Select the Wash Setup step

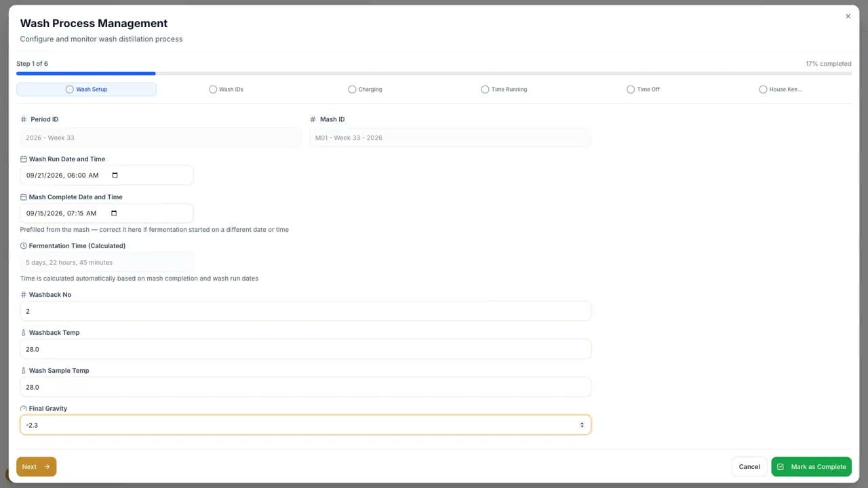pyautogui.click(x=86, y=89)
